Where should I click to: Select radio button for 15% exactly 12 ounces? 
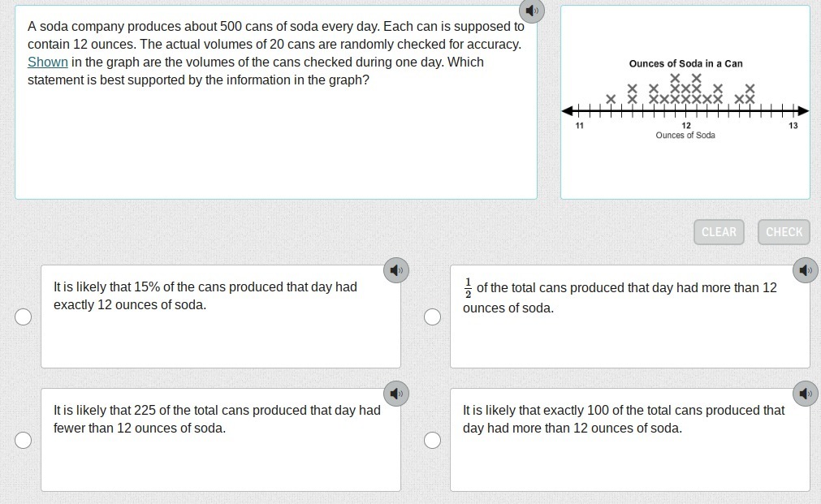coord(23,317)
